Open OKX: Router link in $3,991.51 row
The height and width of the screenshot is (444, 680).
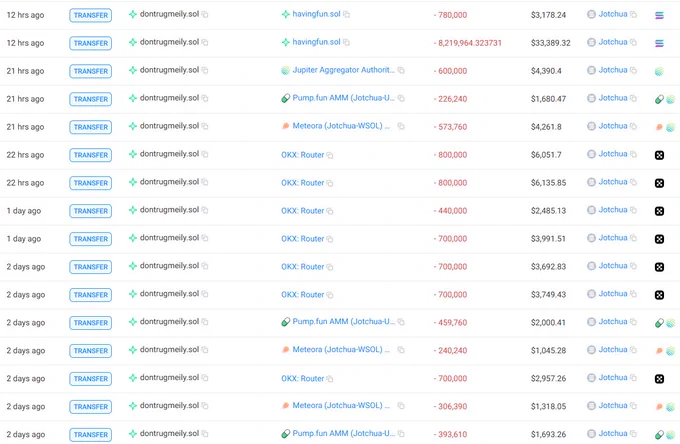303,239
